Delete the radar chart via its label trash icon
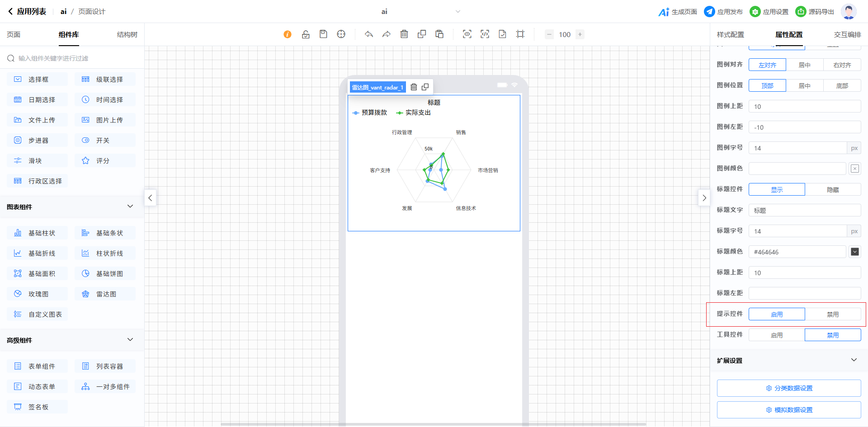Viewport: 868px width, 427px height. point(414,87)
